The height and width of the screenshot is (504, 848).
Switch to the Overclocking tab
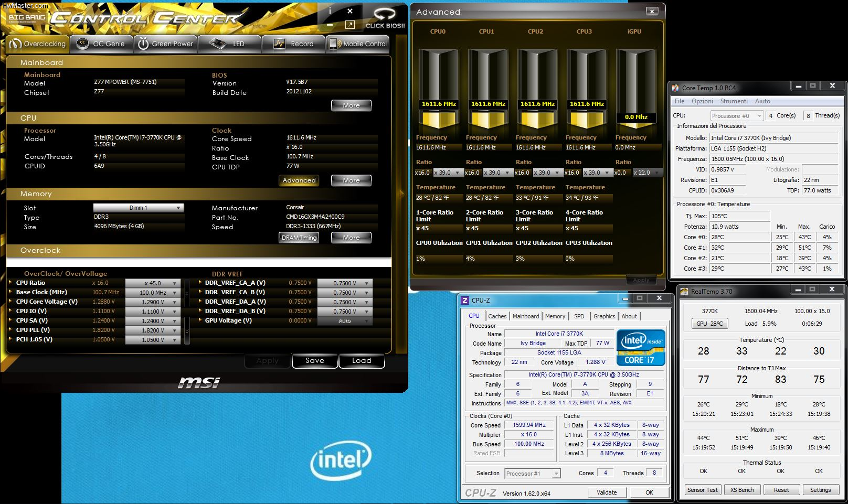click(38, 44)
